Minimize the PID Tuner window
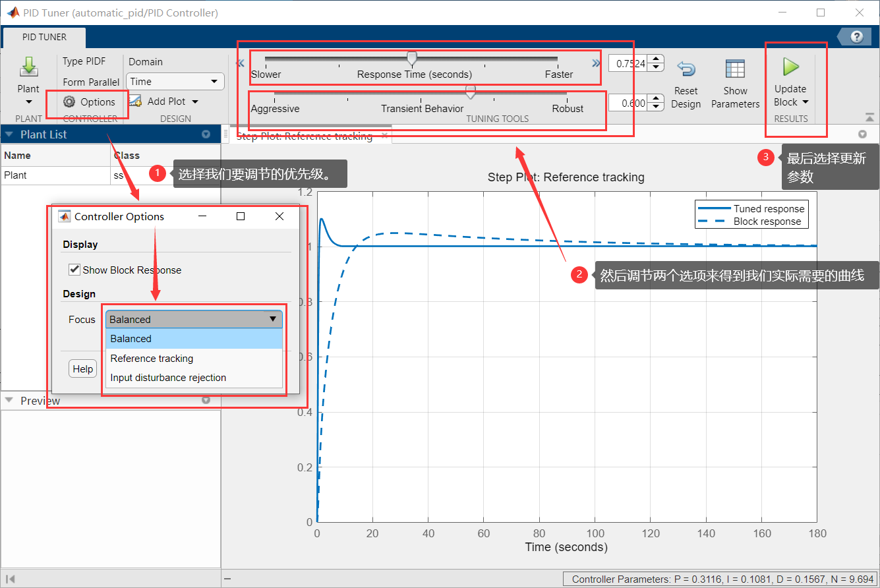This screenshot has width=880, height=588. coord(782,13)
